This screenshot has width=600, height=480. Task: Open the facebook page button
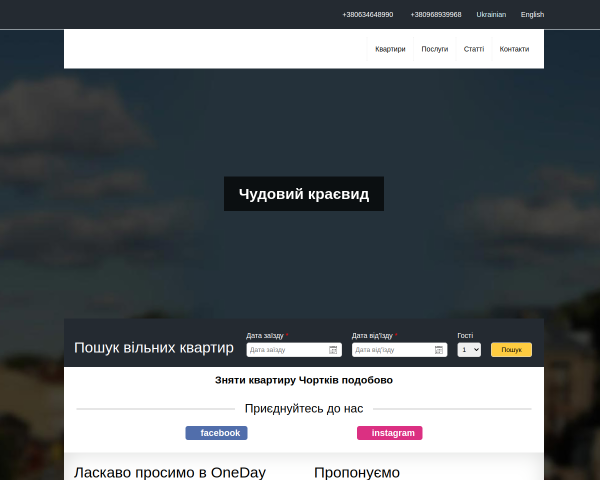pos(217,433)
